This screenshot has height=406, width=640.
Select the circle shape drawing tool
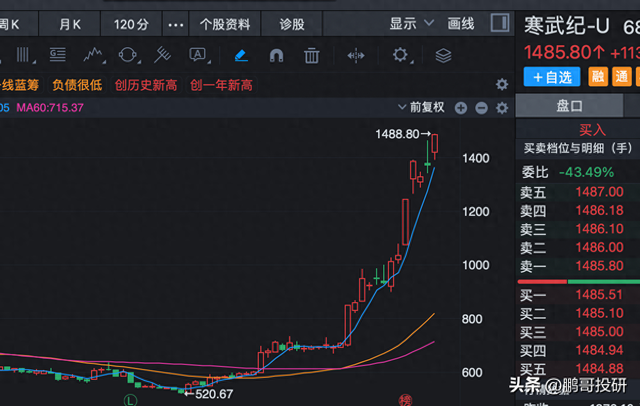(127, 55)
